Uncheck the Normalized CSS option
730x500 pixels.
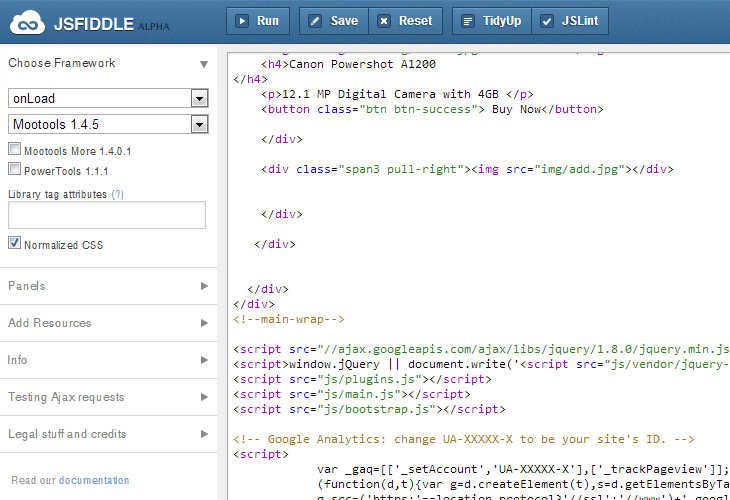click(x=14, y=243)
